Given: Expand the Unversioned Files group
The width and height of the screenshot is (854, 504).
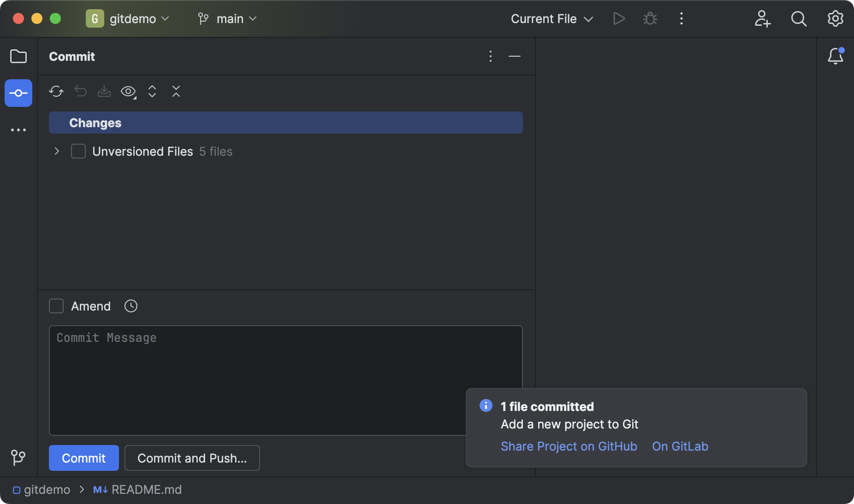Looking at the screenshot, I should 56,151.
